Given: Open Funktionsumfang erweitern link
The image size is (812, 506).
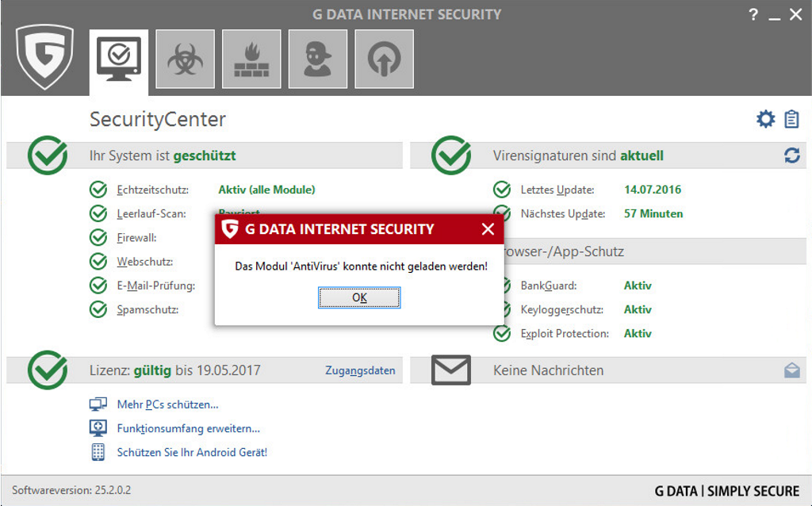Looking at the screenshot, I should point(188,428).
